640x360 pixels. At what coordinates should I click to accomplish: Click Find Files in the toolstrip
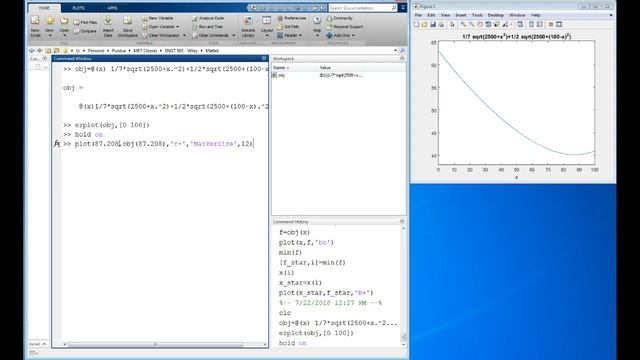coord(85,22)
